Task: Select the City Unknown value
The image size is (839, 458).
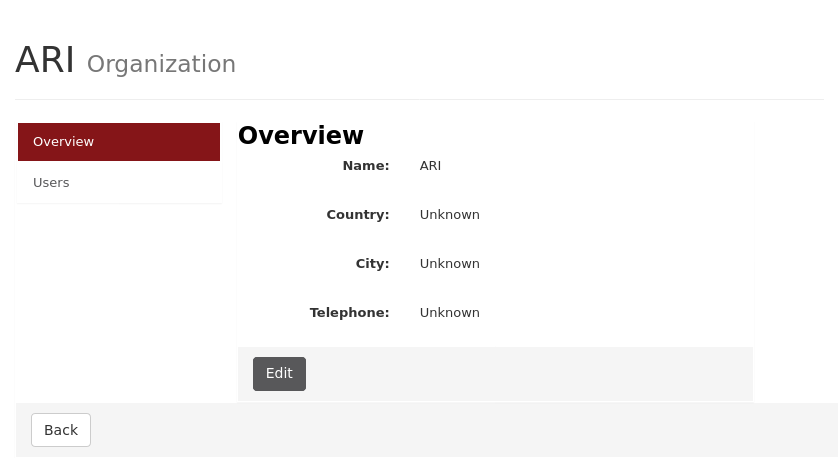Action: click(449, 264)
